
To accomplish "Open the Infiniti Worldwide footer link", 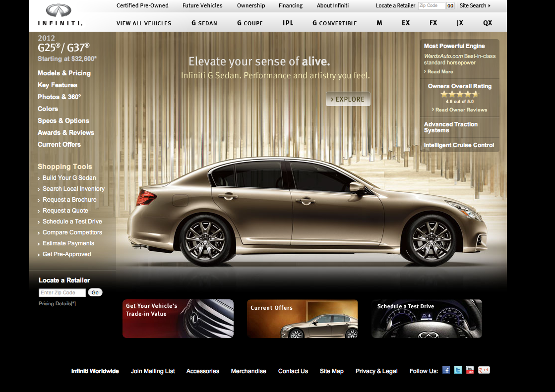I will [x=95, y=371].
